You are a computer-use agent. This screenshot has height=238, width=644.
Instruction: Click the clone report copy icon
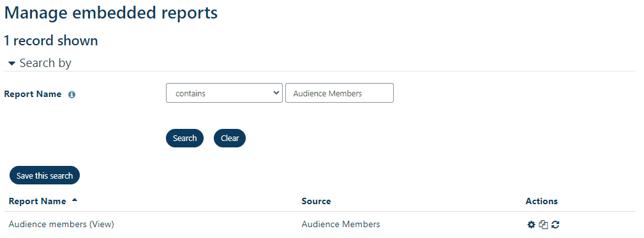(543, 225)
